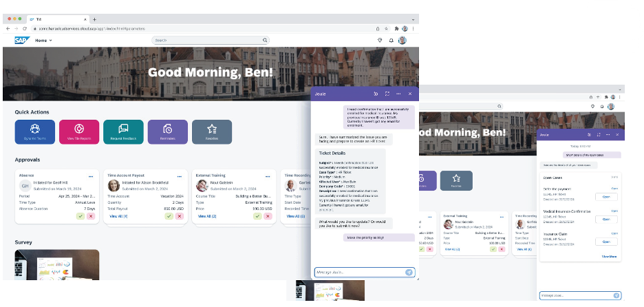
Task: Focus the Message Joule input field
Action: pos(358,273)
